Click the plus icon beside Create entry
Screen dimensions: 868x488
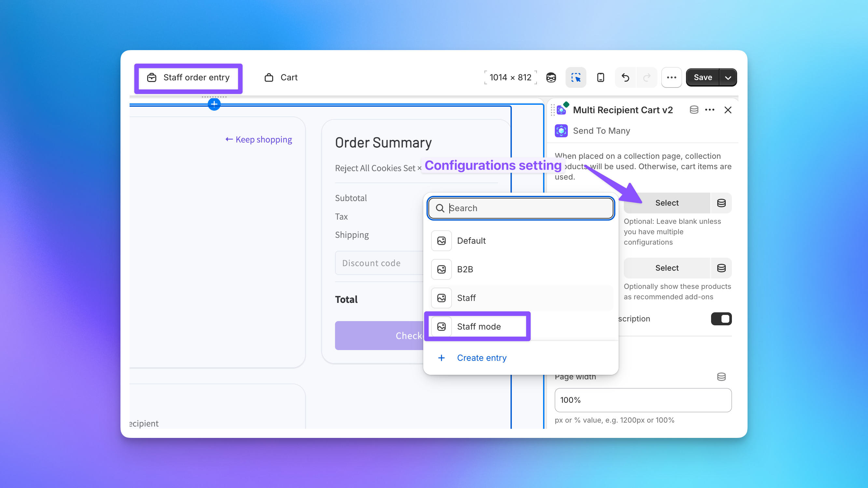click(x=441, y=358)
